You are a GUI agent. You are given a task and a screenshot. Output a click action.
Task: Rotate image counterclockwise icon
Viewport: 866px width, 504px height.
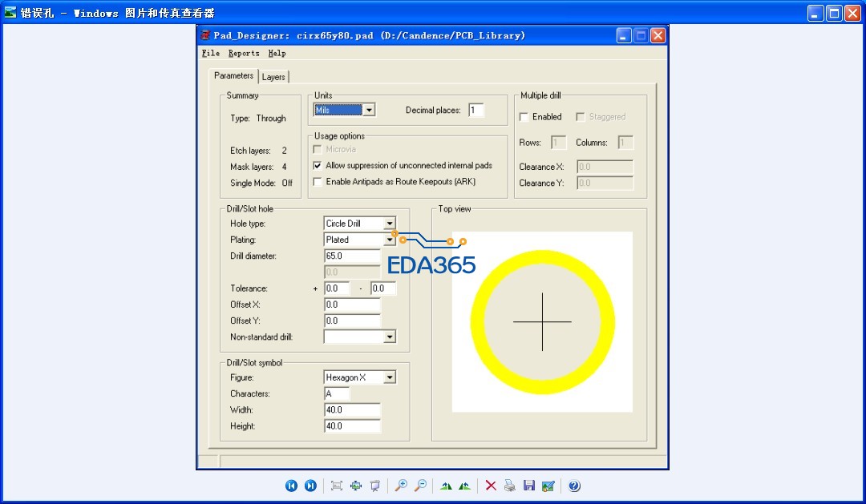point(464,486)
